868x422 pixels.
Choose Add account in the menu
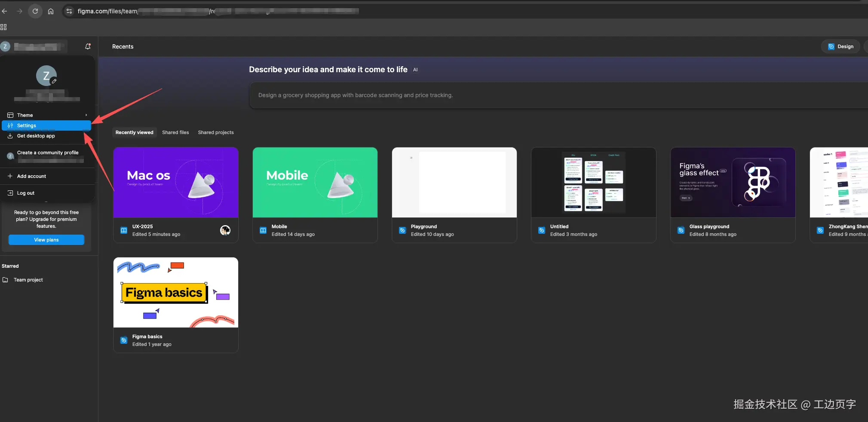(31, 176)
